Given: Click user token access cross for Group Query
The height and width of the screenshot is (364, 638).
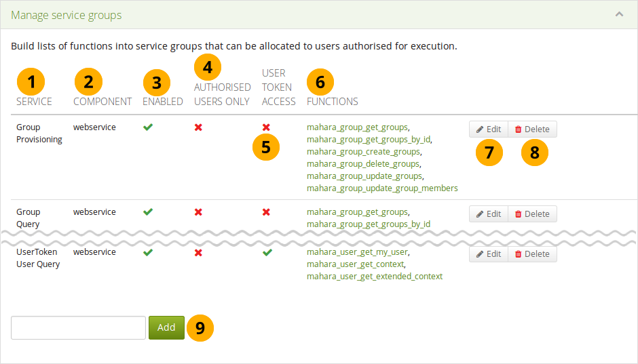Looking at the screenshot, I should tap(266, 212).
